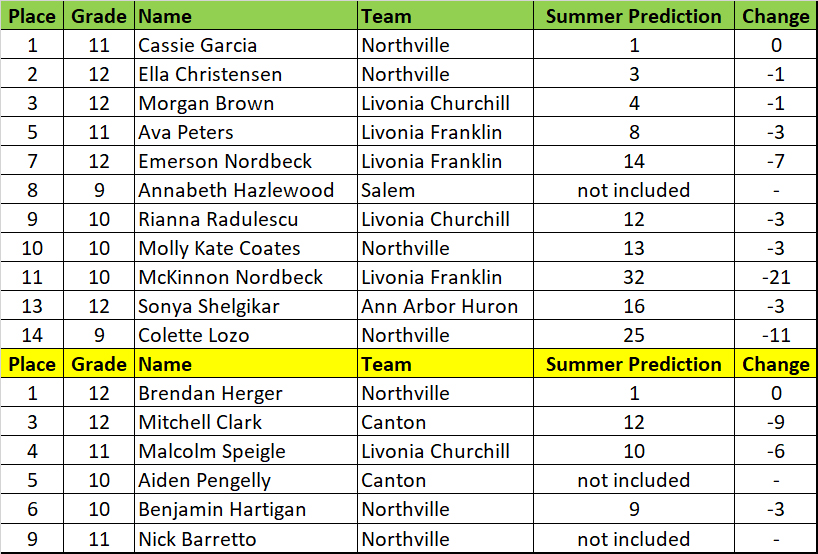The width and height of the screenshot is (818, 554).
Task: Select the yellow Summer Prediction header
Action: click(x=633, y=364)
